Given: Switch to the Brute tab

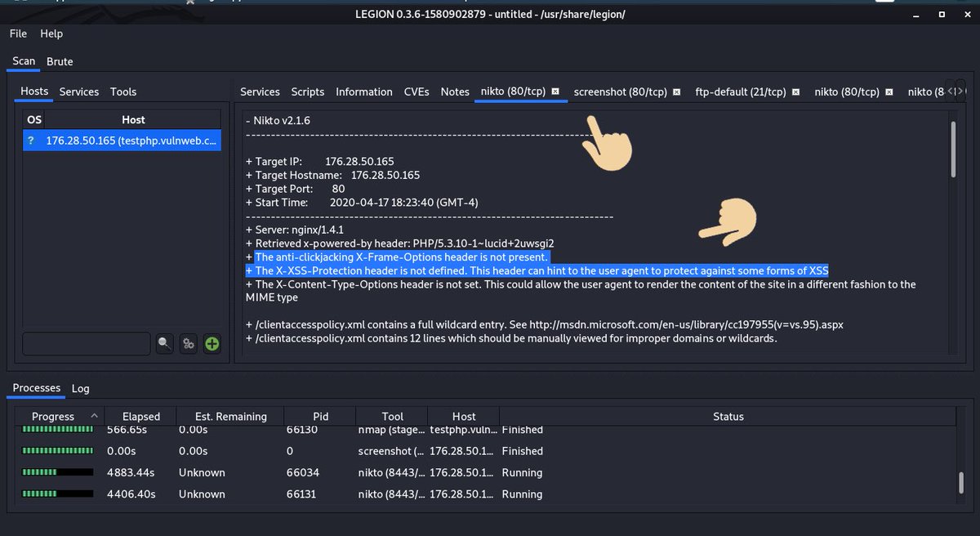Looking at the screenshot, I should [60, 61].
